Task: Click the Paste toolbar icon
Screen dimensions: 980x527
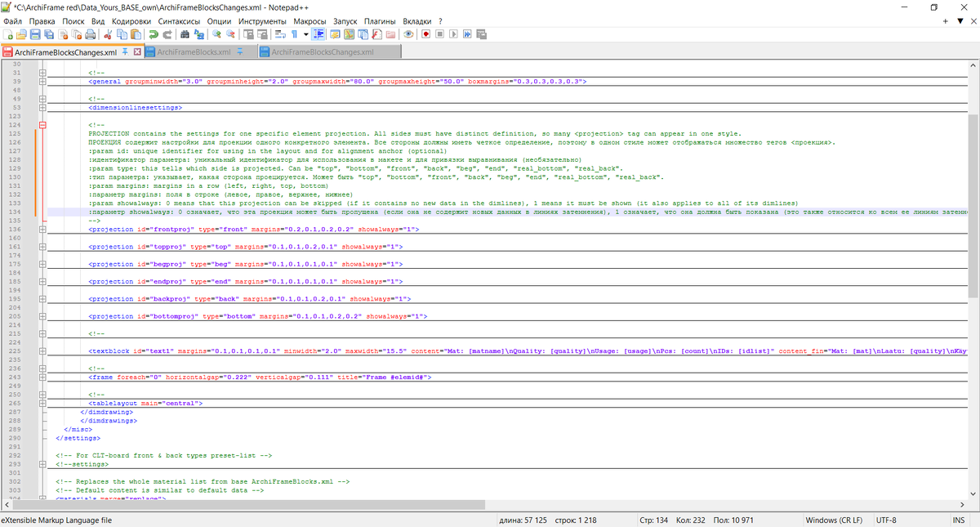Action: tap(135, 34)
